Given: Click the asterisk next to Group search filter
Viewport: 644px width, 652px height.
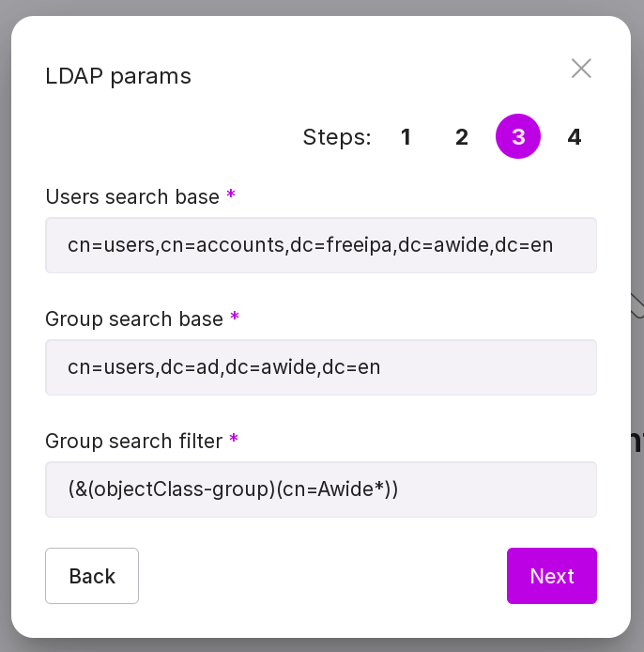Looking at the screenshot, I should [233, 440].
